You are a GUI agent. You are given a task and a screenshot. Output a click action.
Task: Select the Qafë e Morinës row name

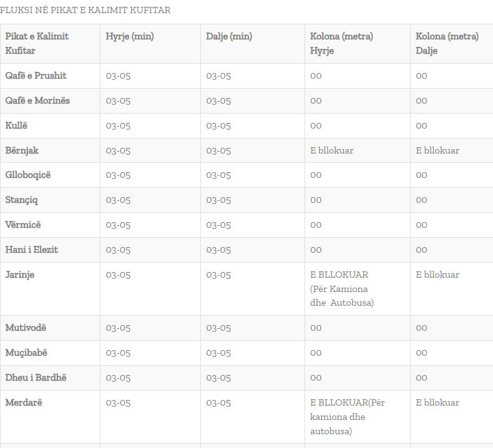pyautogui.click(x=37, y=100)
